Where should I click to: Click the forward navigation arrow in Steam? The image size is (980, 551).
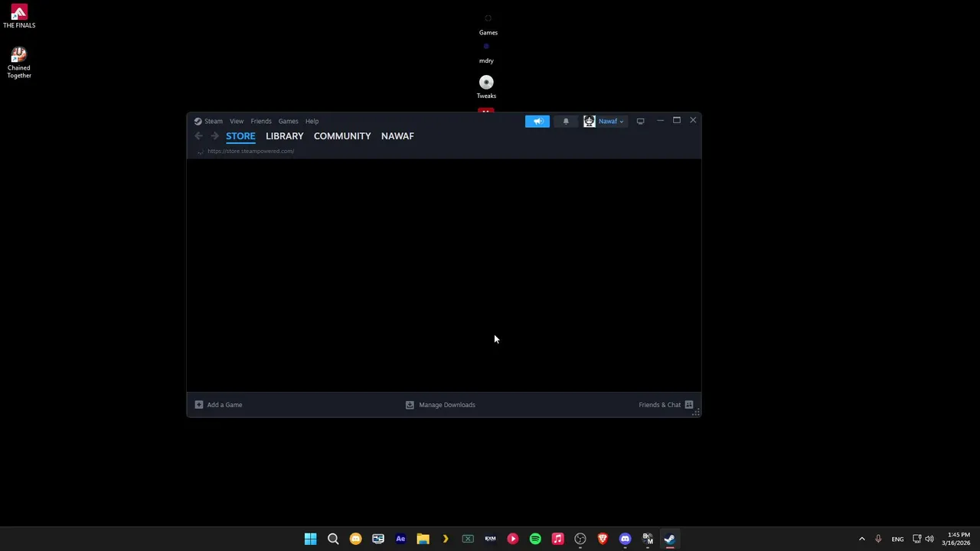point(214,136)
